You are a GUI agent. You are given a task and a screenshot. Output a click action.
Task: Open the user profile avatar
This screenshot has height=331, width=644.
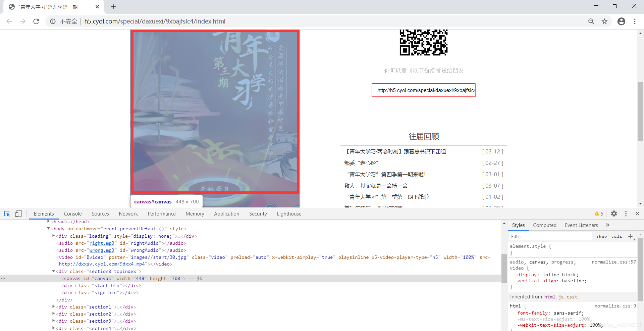click(621, 21)
